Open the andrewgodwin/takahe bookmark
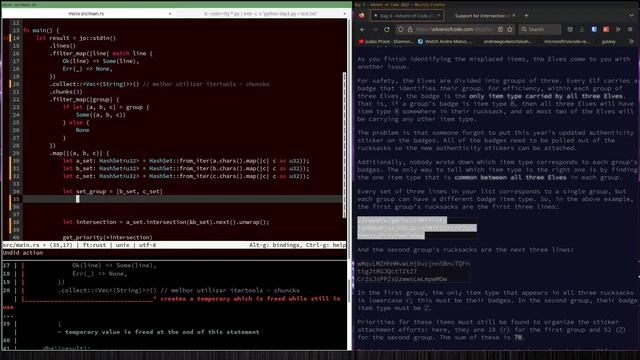 (507, 41)
